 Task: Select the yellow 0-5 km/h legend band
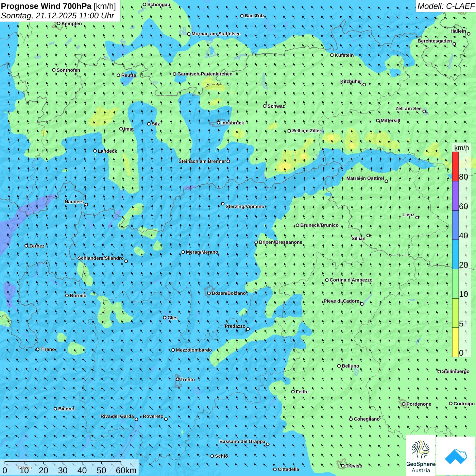(455, 342)
